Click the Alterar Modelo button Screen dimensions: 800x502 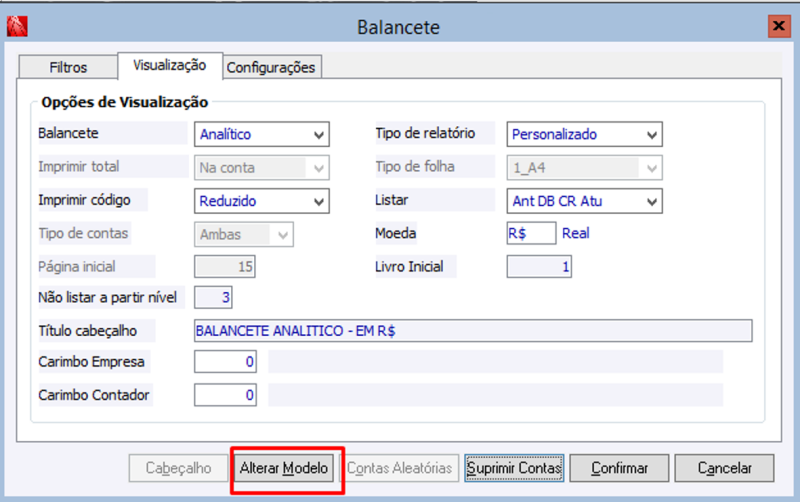pos(284,468)
